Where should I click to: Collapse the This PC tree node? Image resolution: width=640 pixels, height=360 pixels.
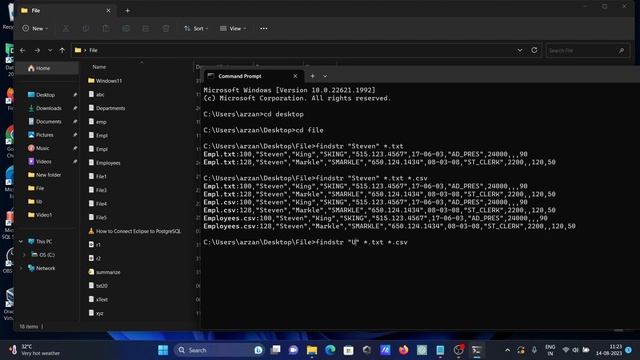21,242
